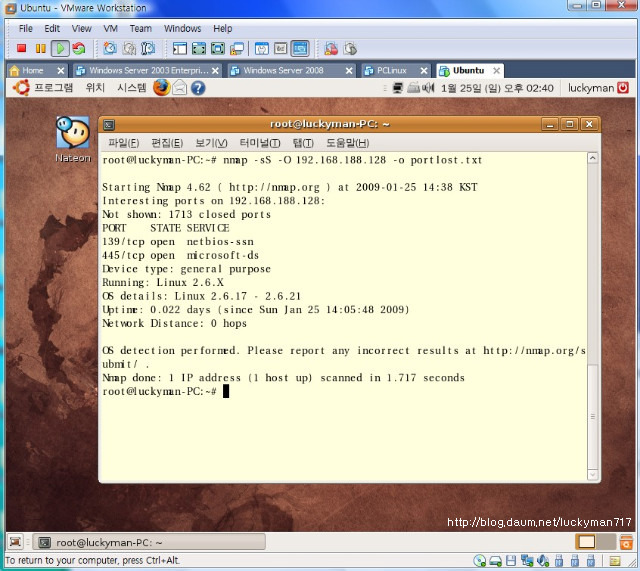Open the summary view toolbar icon
Image resolution: width=640 pixels, height=571 pixels.
pyautogui.click(x=262, y=49)
